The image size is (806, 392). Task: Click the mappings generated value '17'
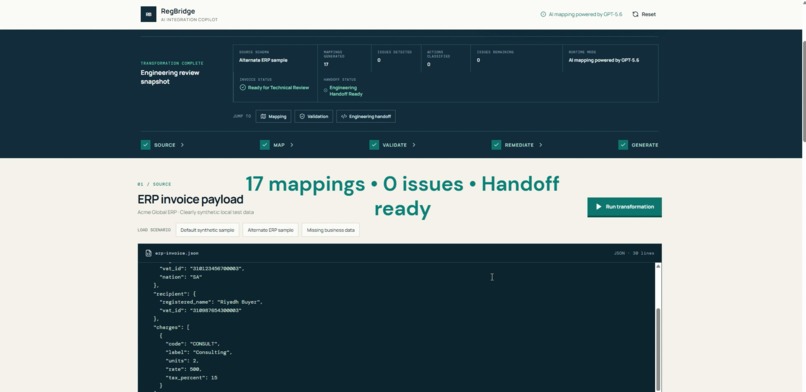click(x=326, y=64)
